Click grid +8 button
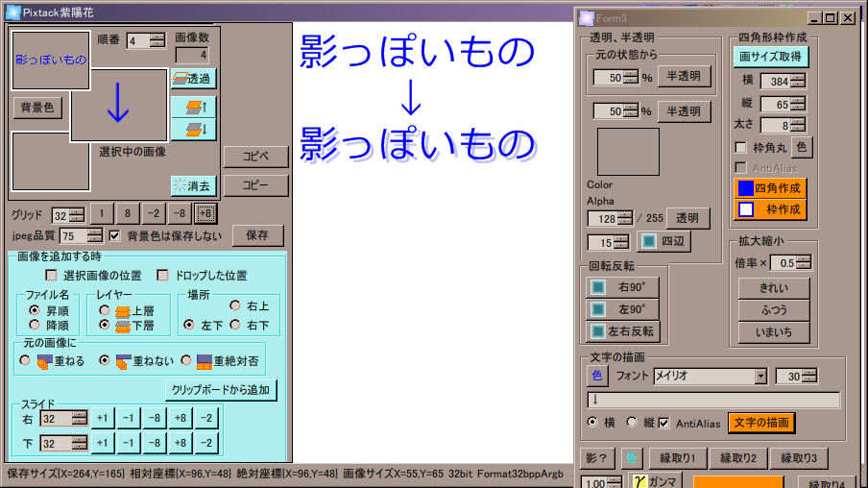Screen dimensions: 868x488 (205, 213)
